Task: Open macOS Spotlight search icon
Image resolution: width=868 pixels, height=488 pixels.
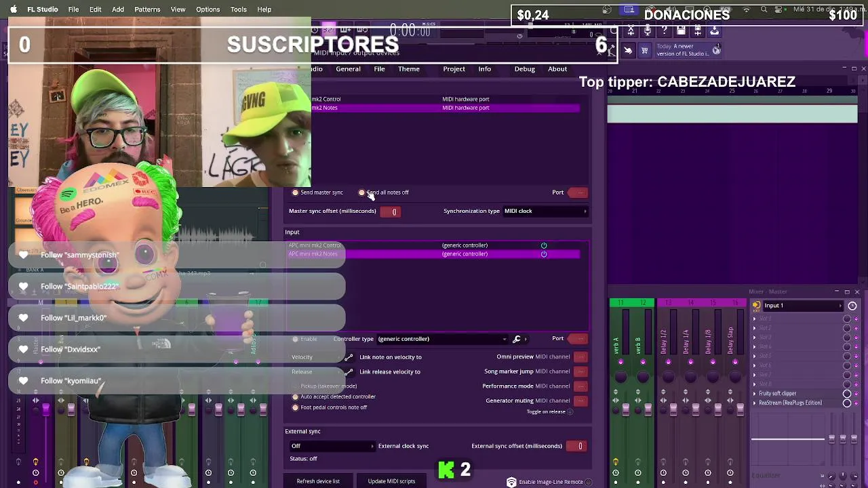Action: 764,9
